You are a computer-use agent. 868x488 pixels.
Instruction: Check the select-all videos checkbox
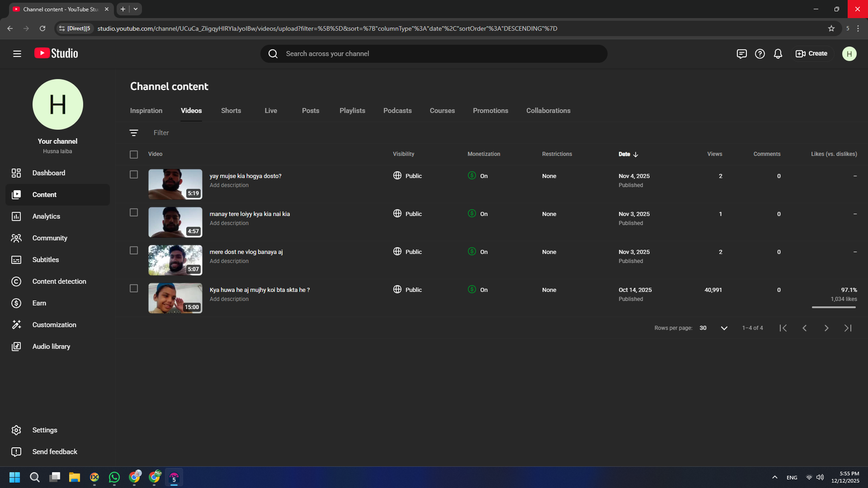[134, 155]
